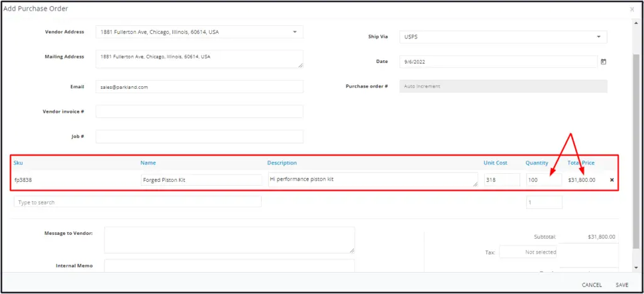
Task: Click the Date field showing 9/6/2022
Action: tap(498, 62)
